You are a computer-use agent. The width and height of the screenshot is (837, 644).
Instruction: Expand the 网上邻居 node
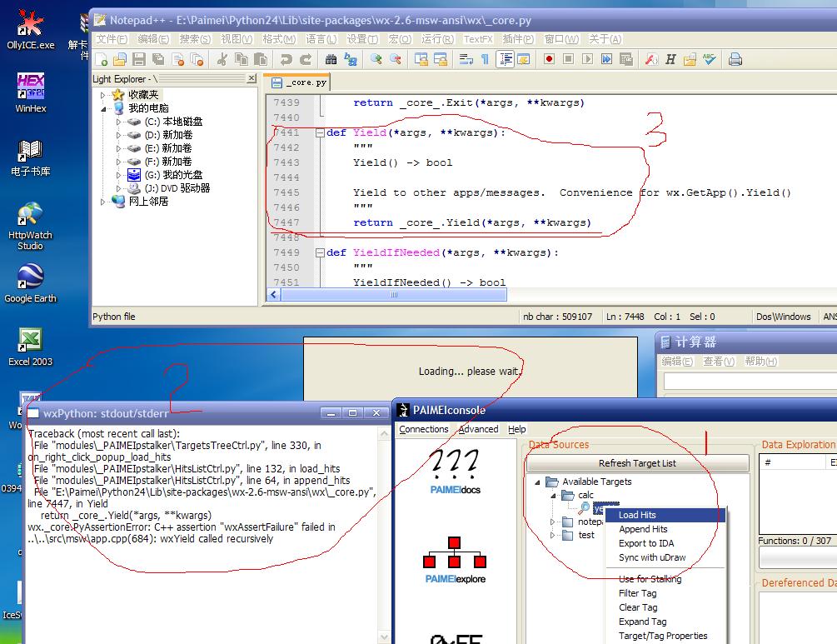coord(102,202)
